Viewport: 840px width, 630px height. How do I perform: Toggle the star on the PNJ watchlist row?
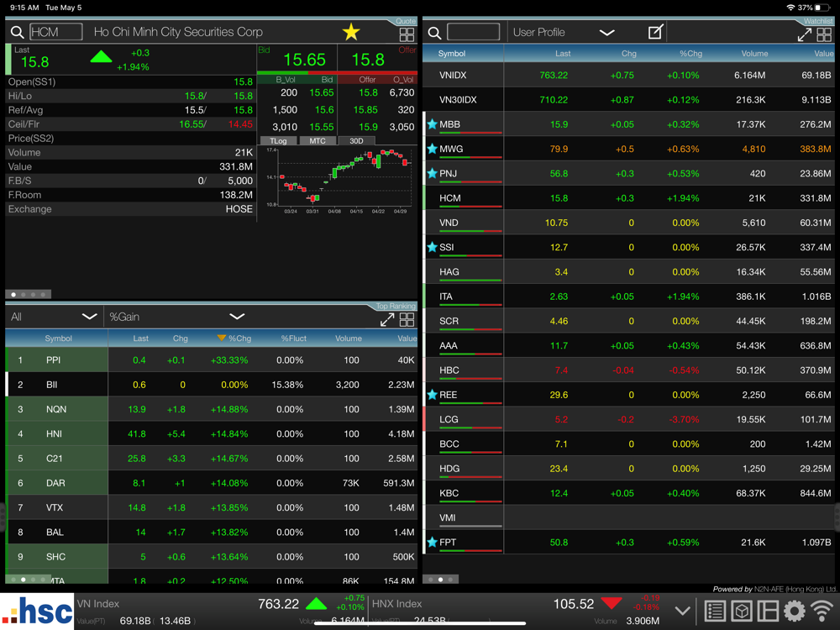(x=433, y=174)
